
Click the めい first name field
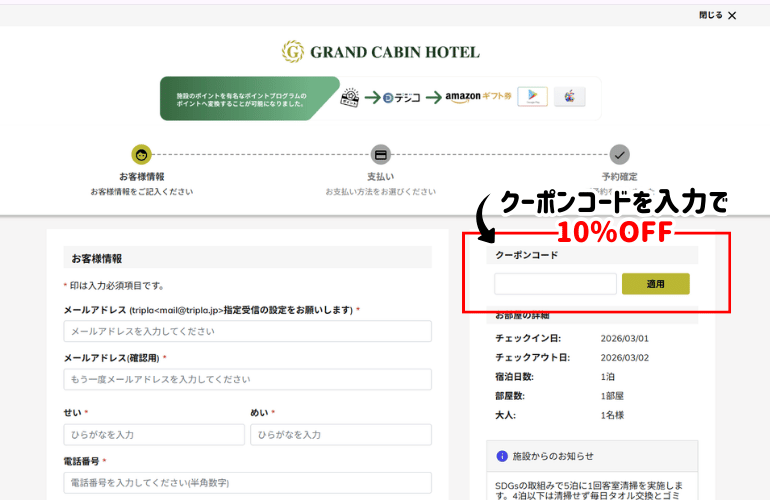click(340, 434)
